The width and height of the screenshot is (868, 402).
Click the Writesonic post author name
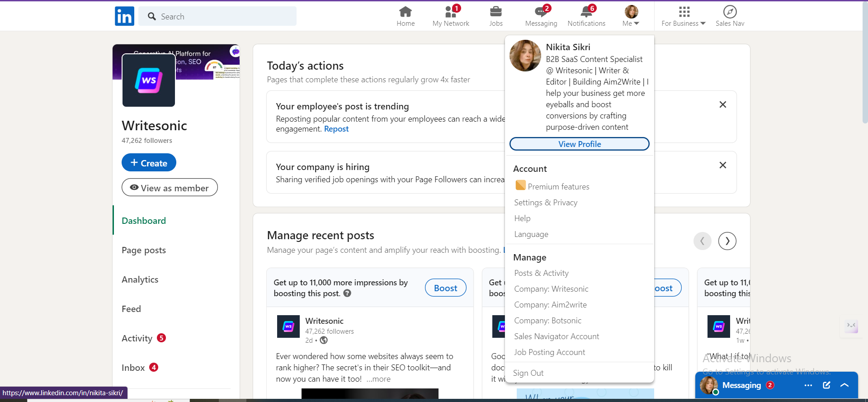(324, 321)
